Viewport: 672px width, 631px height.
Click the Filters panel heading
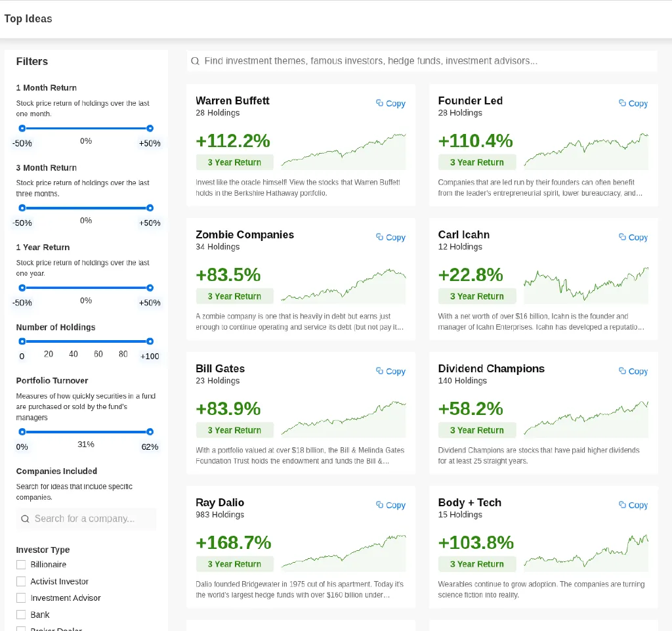32,61
